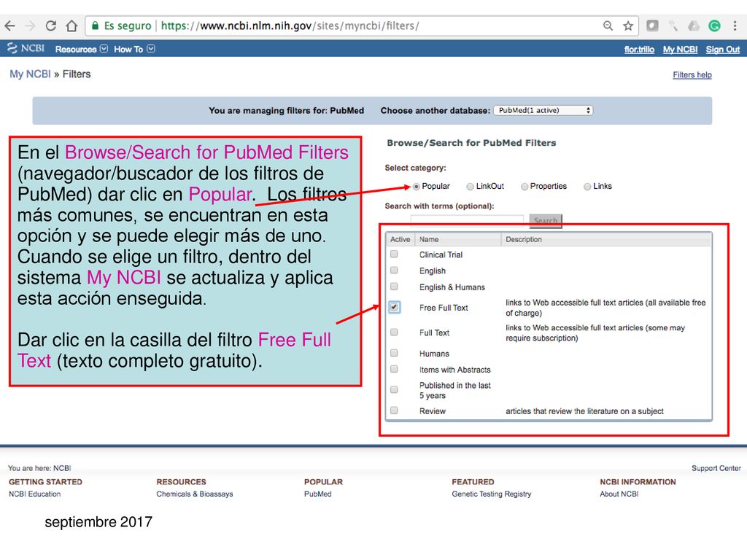Click the Review filter description text
The width and height of the screenshot is (747, 560).
point(584,411)
